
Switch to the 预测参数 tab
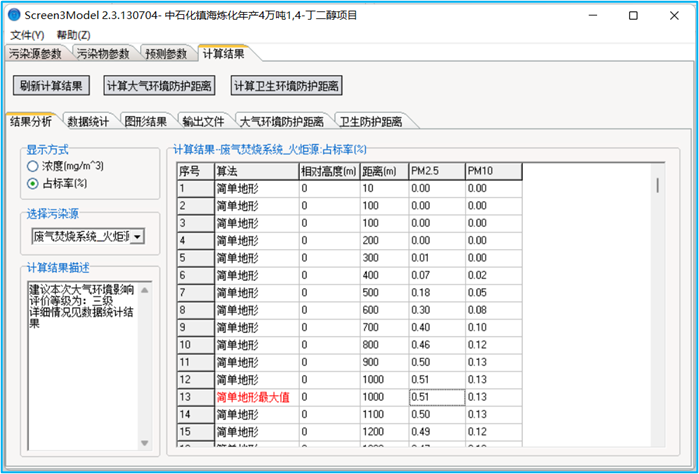pyautogui.click(x=166, y=54)
